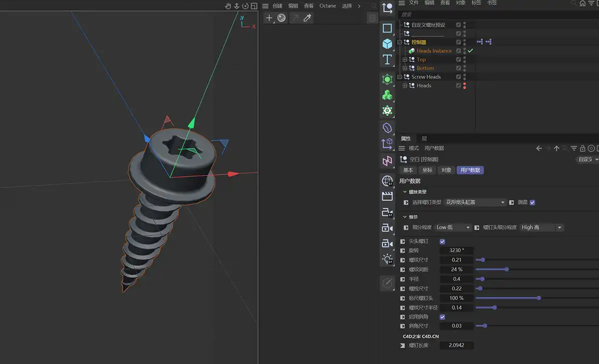Select the viewport pan hand icon

(228, 6)
